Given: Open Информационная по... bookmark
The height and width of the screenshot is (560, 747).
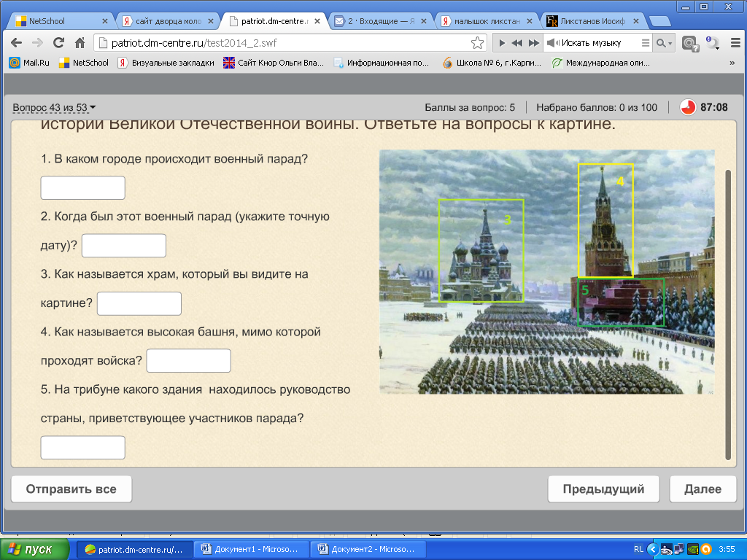Looking at the screenshot, I should tap(381, 63).
